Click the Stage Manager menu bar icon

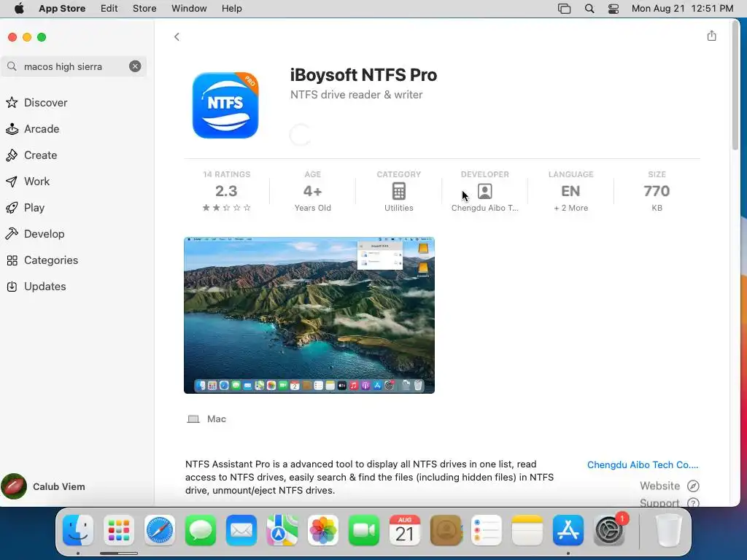pos(564,9)
